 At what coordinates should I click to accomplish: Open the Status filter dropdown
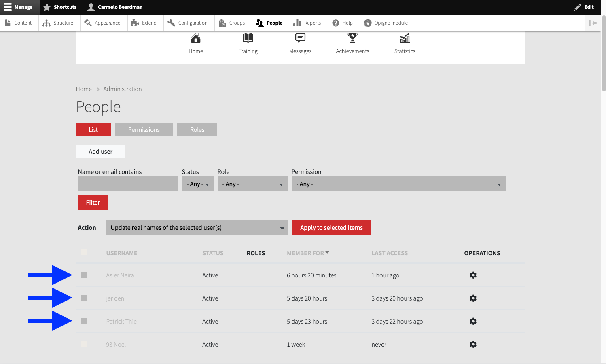coord(198,184)
